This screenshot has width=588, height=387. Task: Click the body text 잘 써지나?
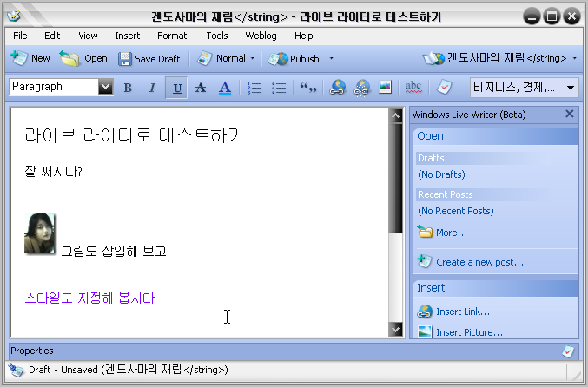53,171
